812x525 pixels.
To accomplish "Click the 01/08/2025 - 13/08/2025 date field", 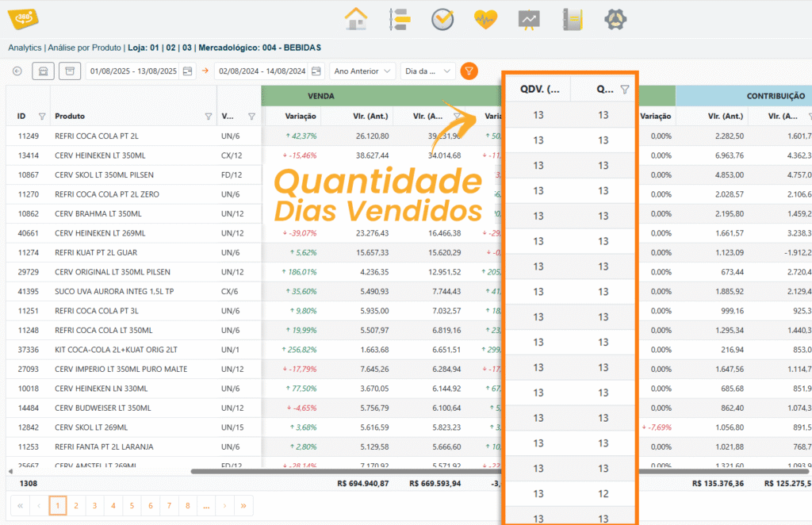I will (133, 71).
